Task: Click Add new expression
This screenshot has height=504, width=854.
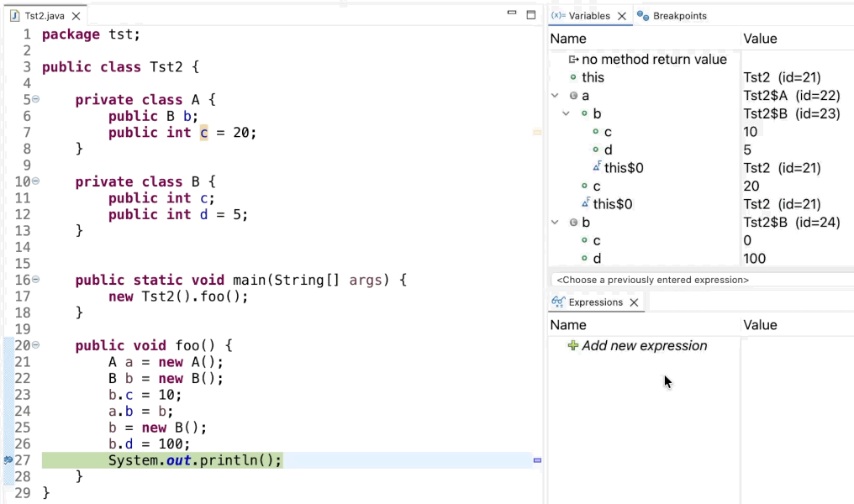Action: [645, 345]
